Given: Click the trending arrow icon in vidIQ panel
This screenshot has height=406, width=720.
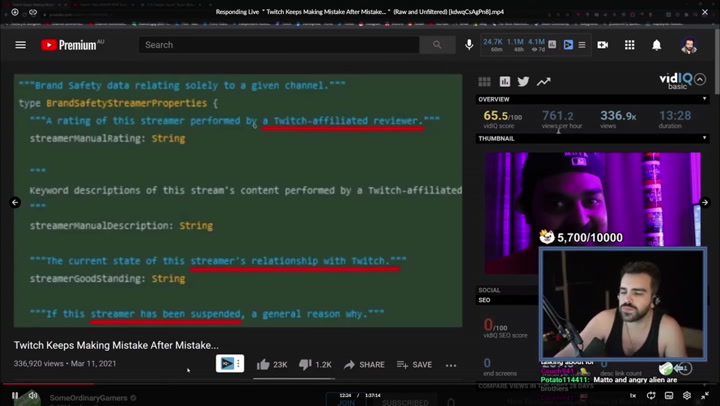Looking at the screenshot, I should tap(544, 82).
